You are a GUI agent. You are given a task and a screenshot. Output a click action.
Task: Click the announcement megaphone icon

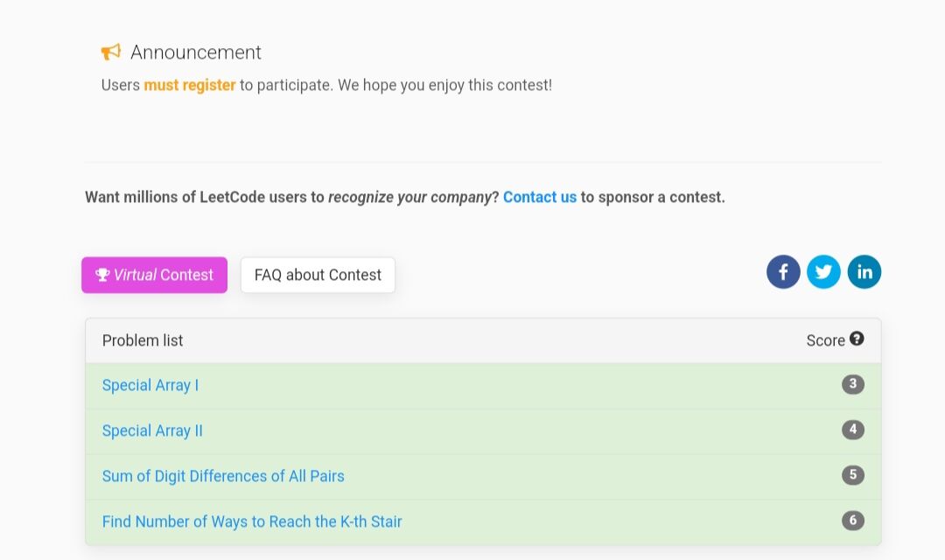pyautogui.click(x=111, y=52)
